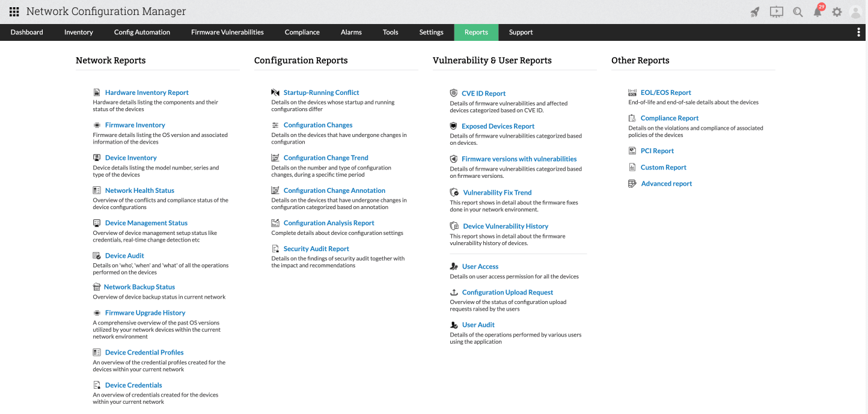This screenshot has width=868, height=414.
Task: Open the video demo icon
Action: [776, 11]
